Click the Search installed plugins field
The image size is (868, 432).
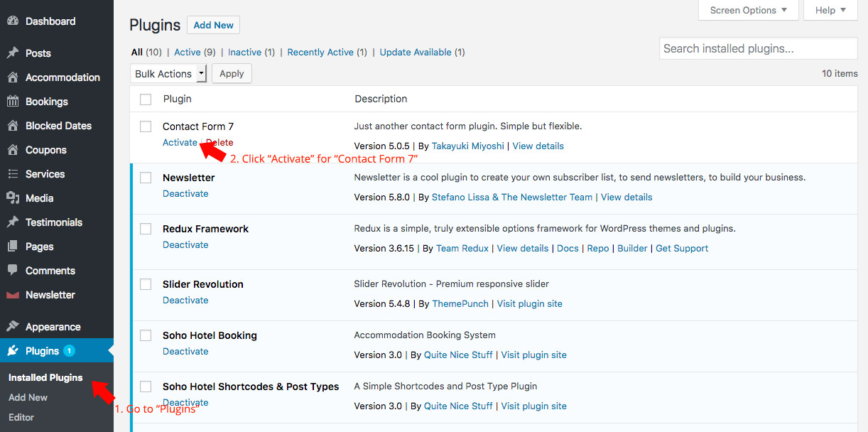coord(758,48)
